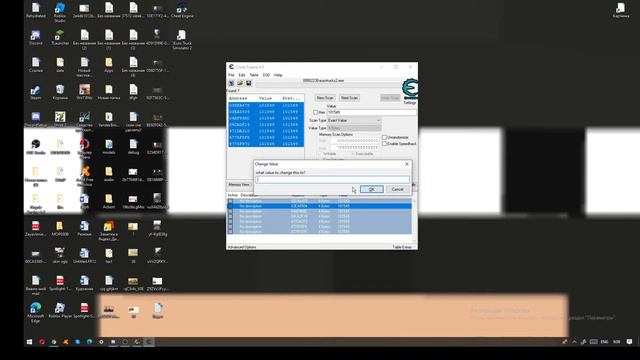
Task: Open the Table menu in Cheat Engine
Action: click(254, 75)
